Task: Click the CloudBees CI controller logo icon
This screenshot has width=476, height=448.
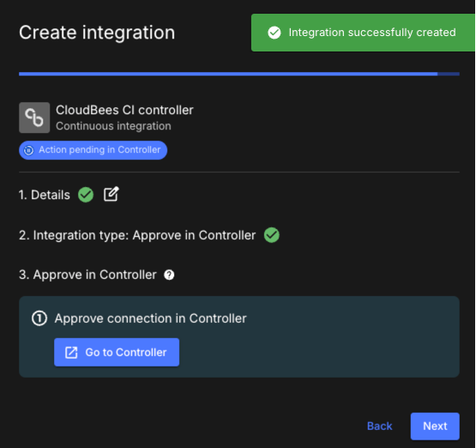Action: (x=34, y=118)
